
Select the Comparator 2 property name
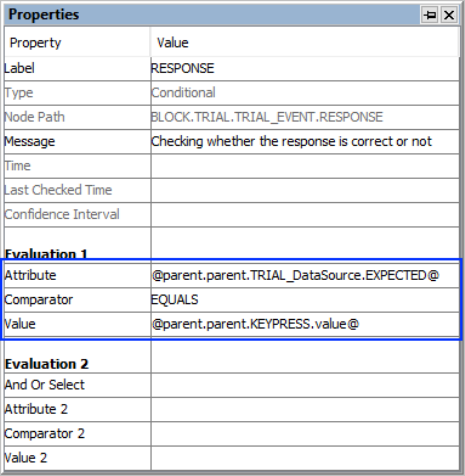click(44, 434)
